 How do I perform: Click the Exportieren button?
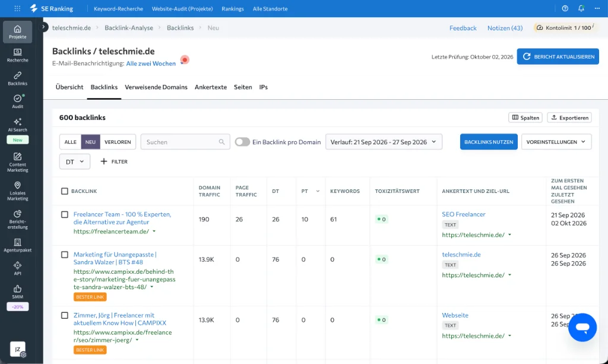point(569,118)
